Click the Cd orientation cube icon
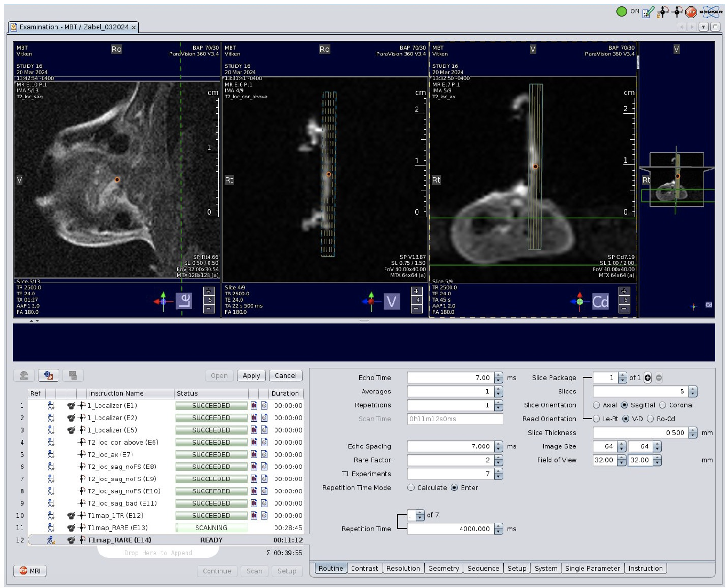 [x=600, y=302]
